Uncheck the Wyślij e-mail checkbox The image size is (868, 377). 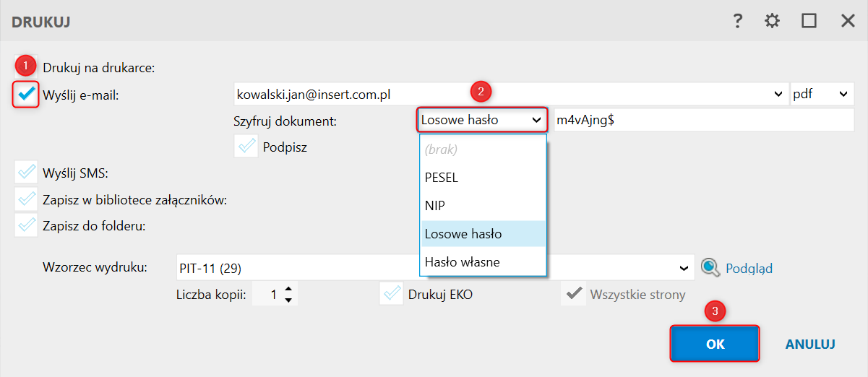pyautogui.click(x=27, y=94)
